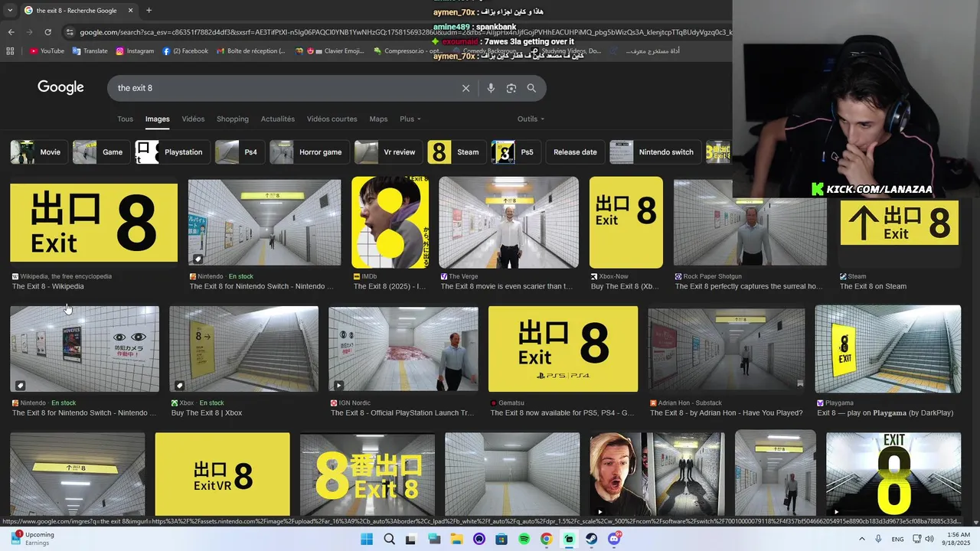The height and width of the screenshot is (551, 980).
Task: Switch to the Tous results tab
Action: pos(125,119)
